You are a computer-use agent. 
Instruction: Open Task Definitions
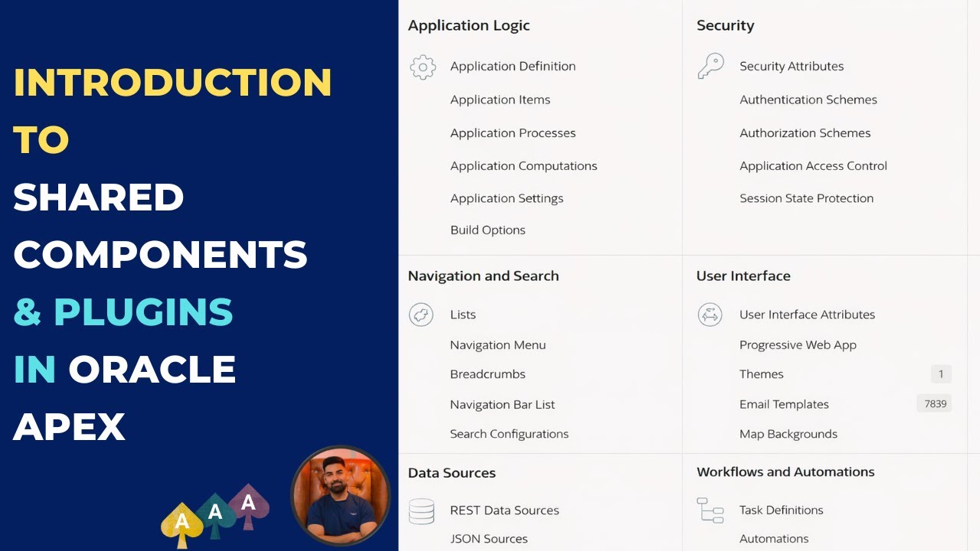coord(781,510)
